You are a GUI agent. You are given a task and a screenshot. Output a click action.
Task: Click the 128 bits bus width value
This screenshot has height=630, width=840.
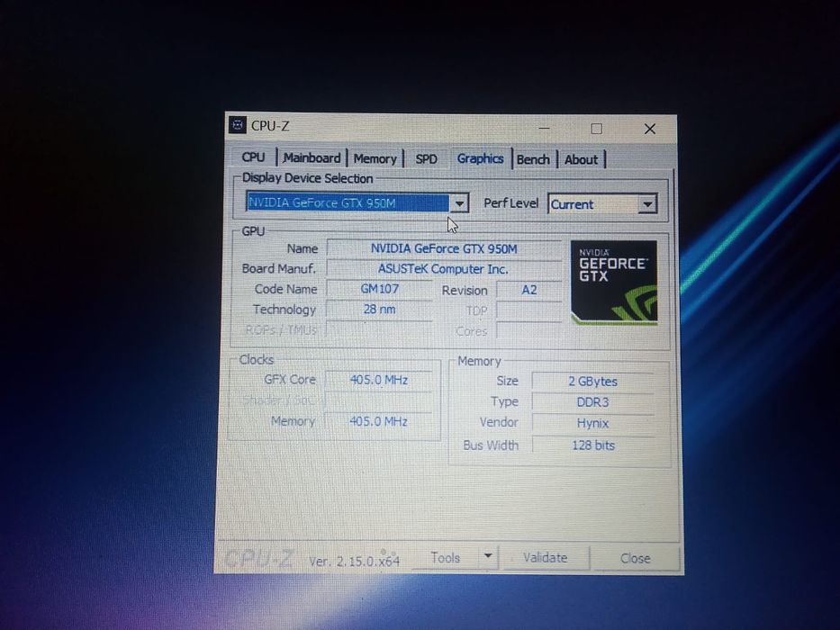click(593, 445)
